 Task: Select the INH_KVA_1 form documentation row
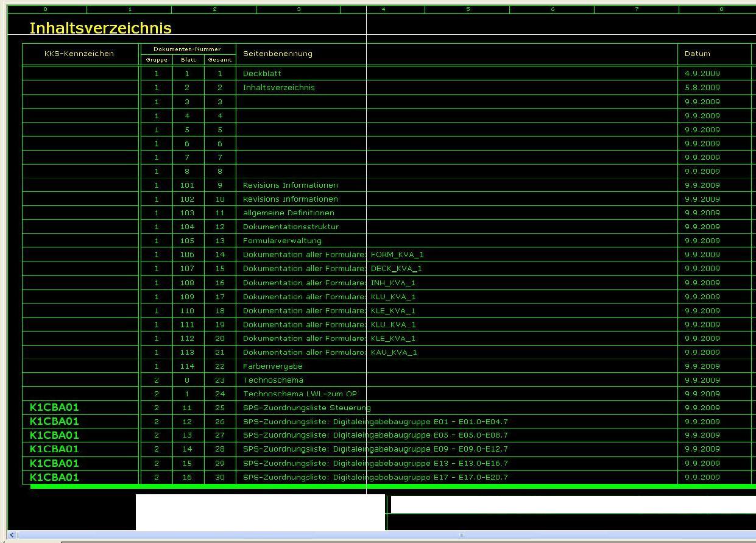(330, 283)
